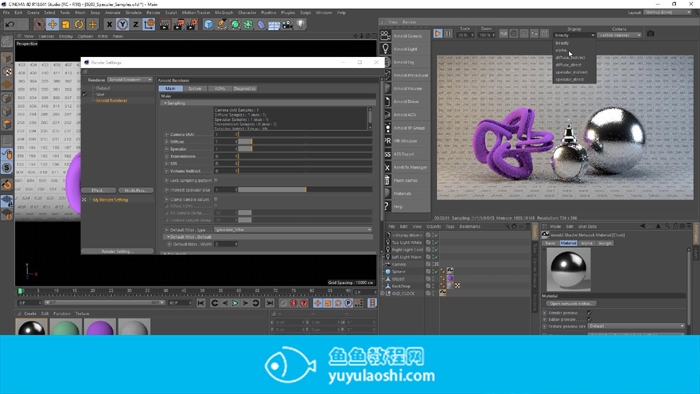Click the Multi-Pass button
Image resolution: width=700 pixels, height=394 pixels.
coord(136,190)
